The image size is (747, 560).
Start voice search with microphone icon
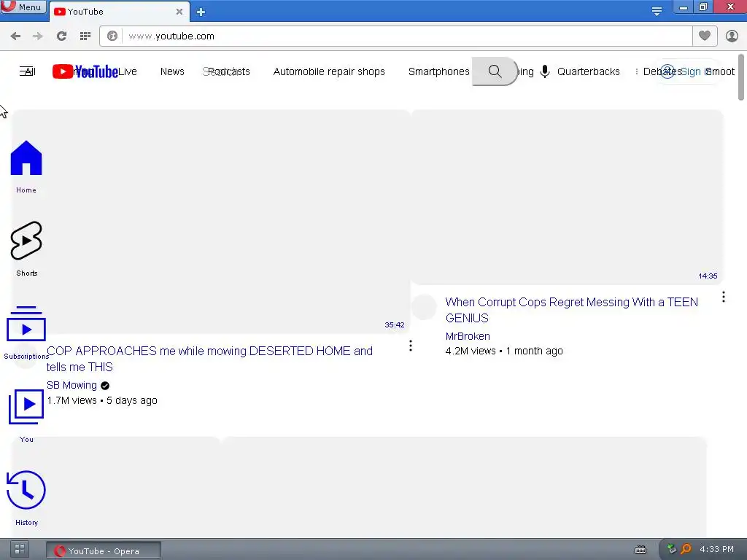tap(545, 71)
